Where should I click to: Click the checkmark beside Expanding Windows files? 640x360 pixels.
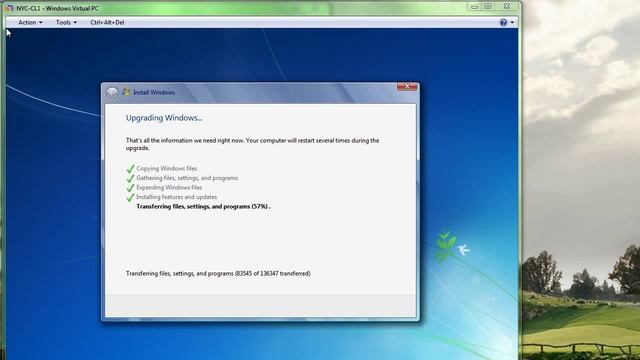130,188
